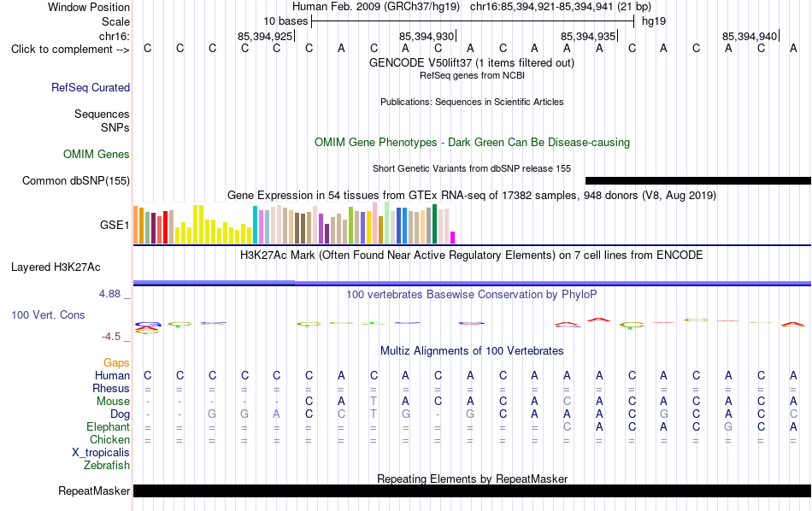Click the hg19 label beside the scale bar
The image size is (812, 511).
[x=654, y=21]
